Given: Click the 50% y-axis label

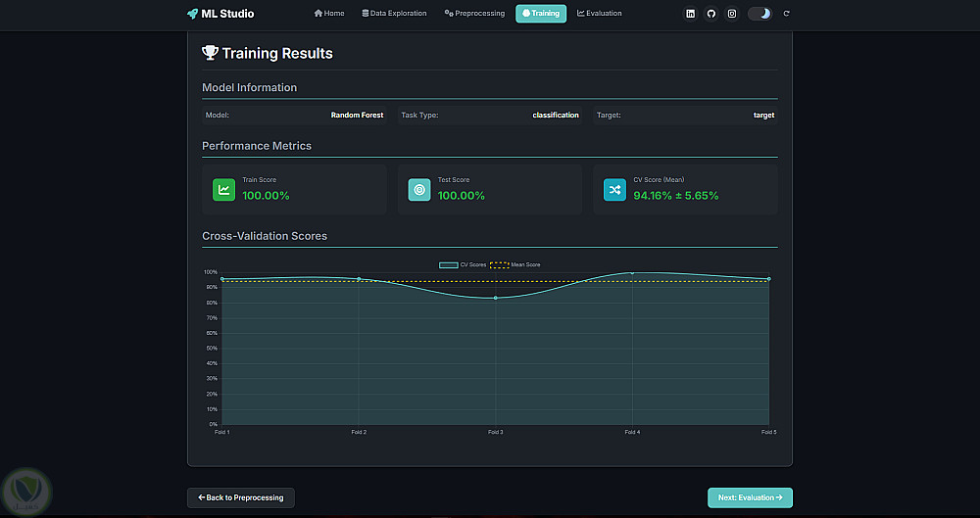Looking at the screenshot, I should [x=211, y=349].
